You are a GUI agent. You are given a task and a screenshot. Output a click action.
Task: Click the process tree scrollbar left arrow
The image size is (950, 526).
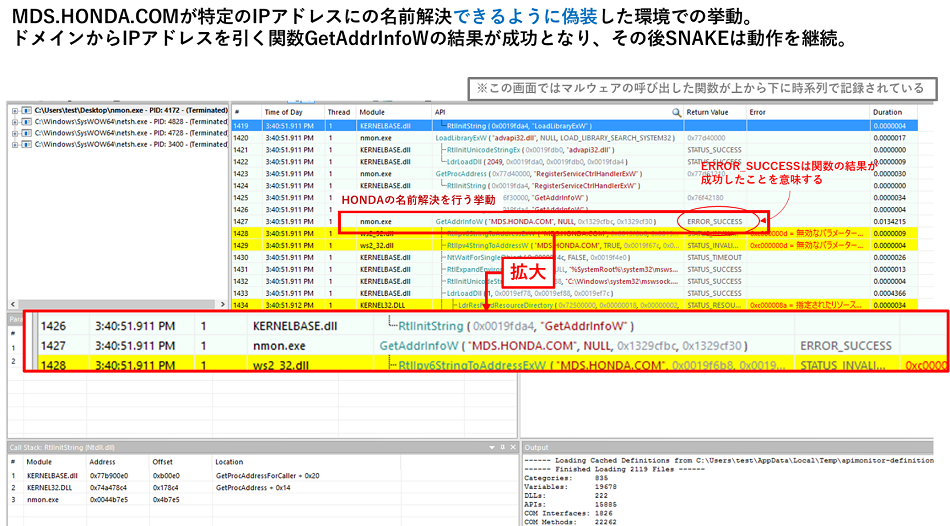click(13, 304)
